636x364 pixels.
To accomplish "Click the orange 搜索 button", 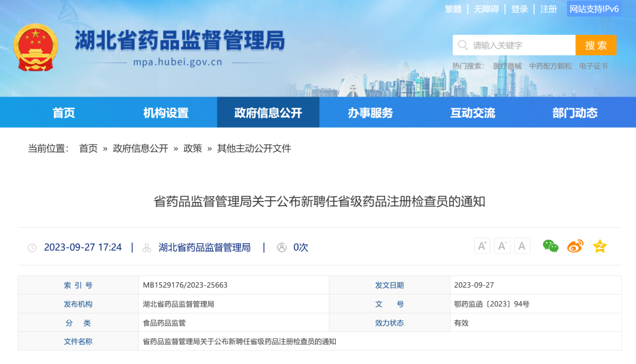I will pyautogui.click(x=596, y=45).
